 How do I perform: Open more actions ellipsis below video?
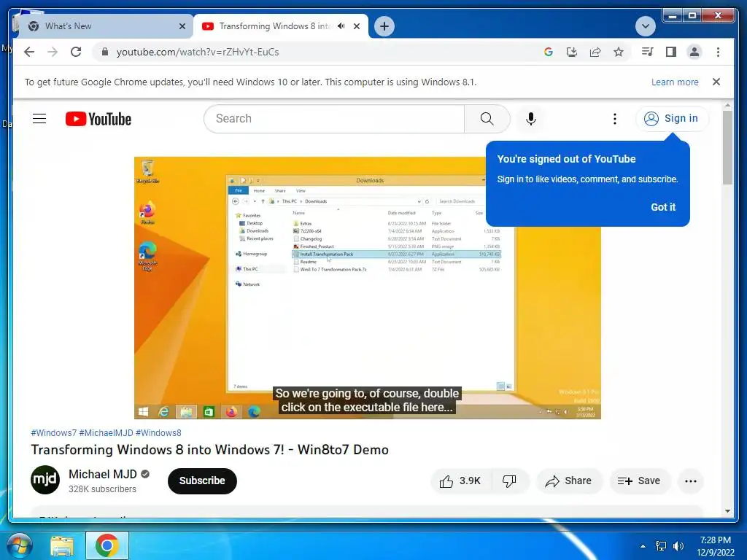point(691,481)
